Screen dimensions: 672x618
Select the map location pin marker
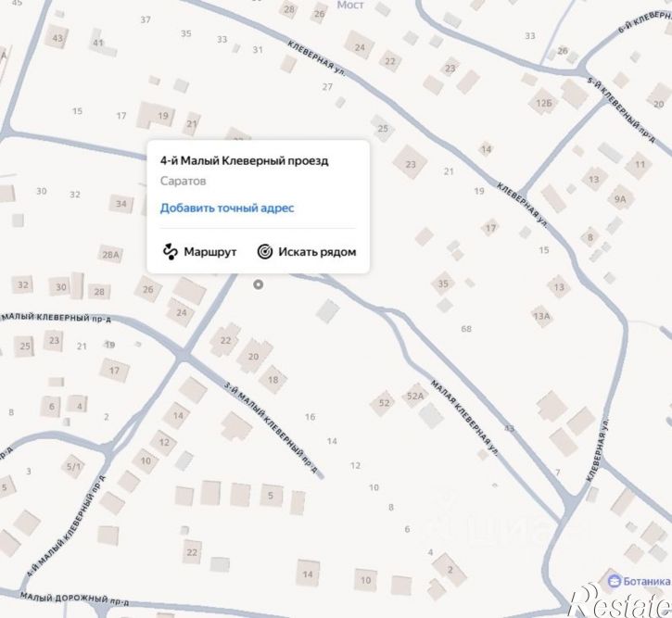click(x=258, y=284)
